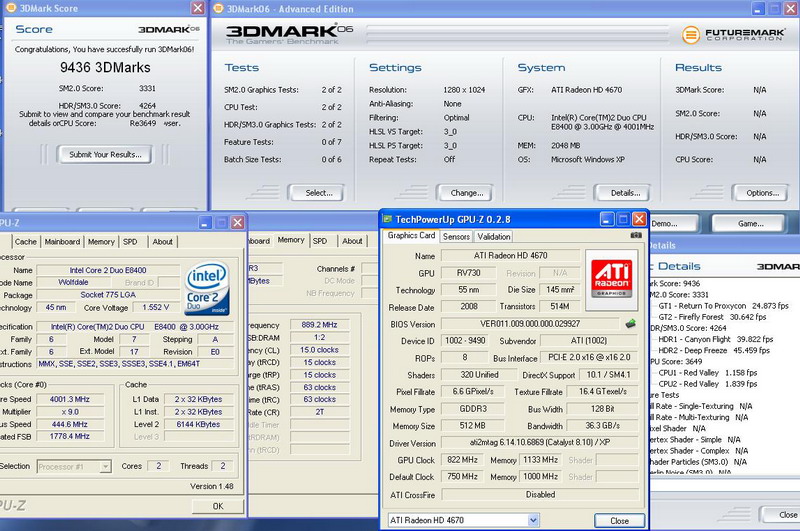Click the memory frequency 889.2 MHz value
Image resolution: width=800 pixels, height=531 pixels.
(319, 324)
